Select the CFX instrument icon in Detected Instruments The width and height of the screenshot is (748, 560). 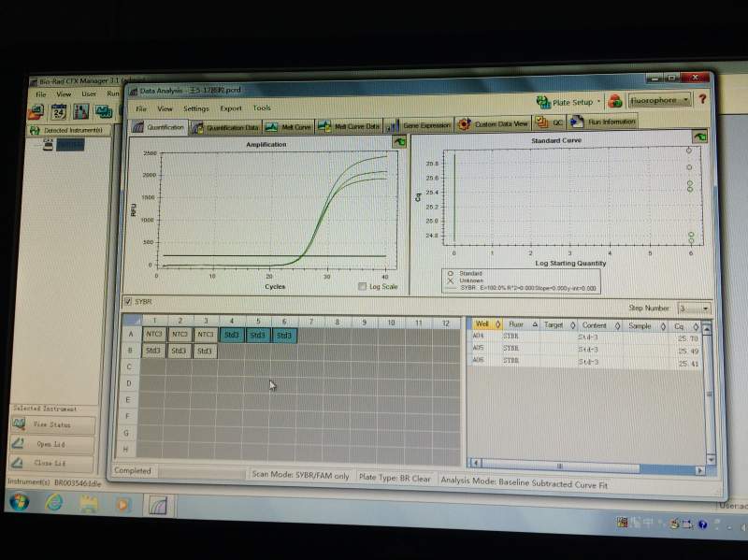coord(48,144)
